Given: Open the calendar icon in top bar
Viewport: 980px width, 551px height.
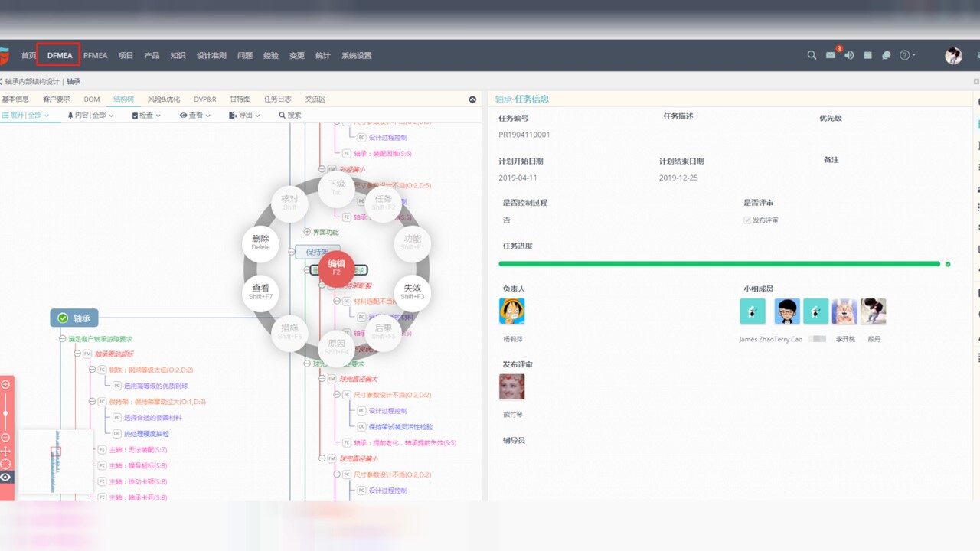Looking at the screenshot, I should tap(867, 55).
